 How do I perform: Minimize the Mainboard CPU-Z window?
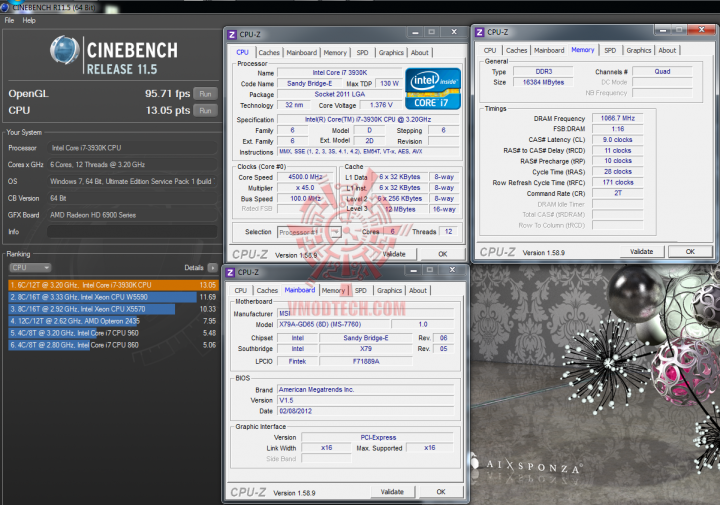coord(413,270)
